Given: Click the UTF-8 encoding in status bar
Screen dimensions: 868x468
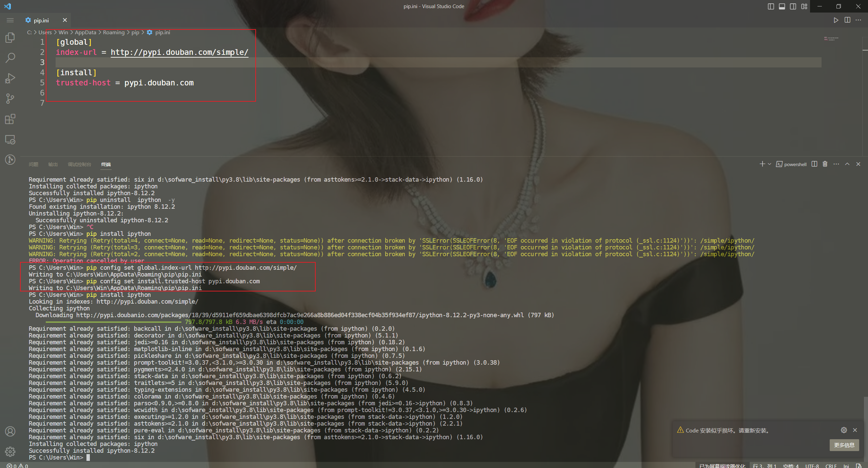Looking at the screenshot, I should [x=812, y=466].
